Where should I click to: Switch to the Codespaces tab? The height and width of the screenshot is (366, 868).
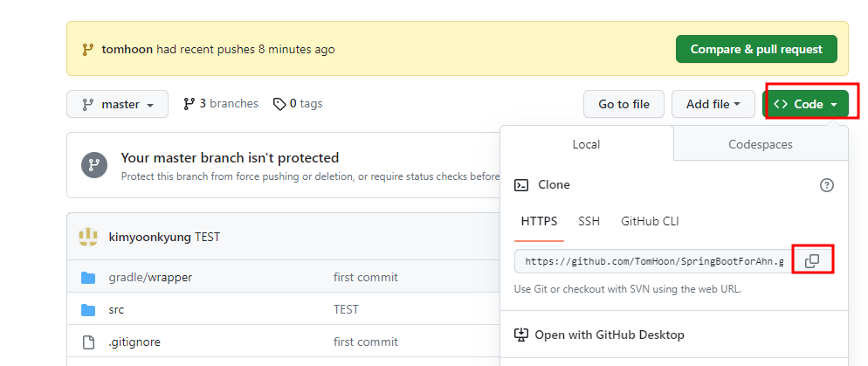point(760,144)
